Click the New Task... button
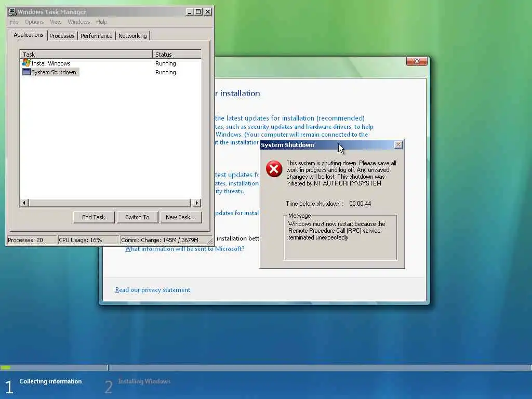This screenshot has width=532, height=399. click(x=181, y=217)
